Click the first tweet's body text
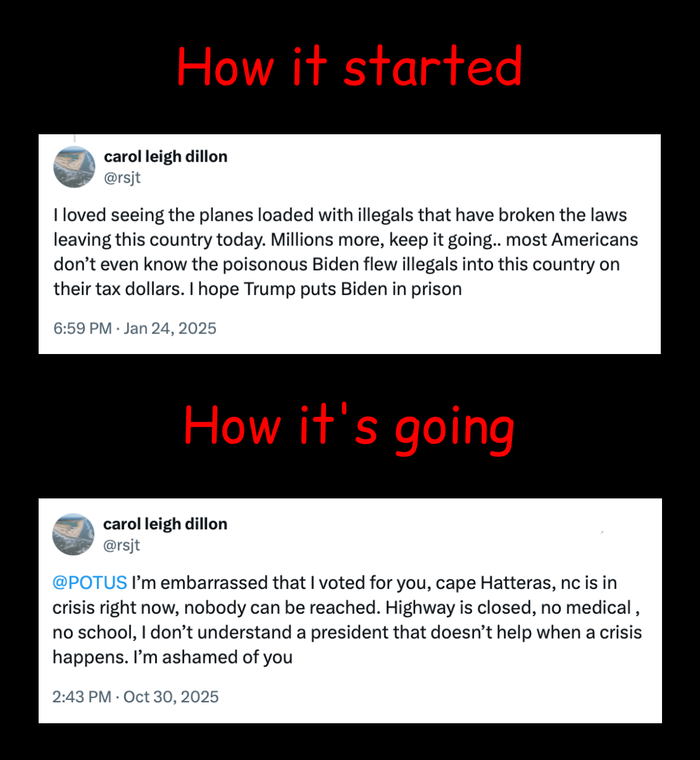The image size is (700, 760). point(346,252)
